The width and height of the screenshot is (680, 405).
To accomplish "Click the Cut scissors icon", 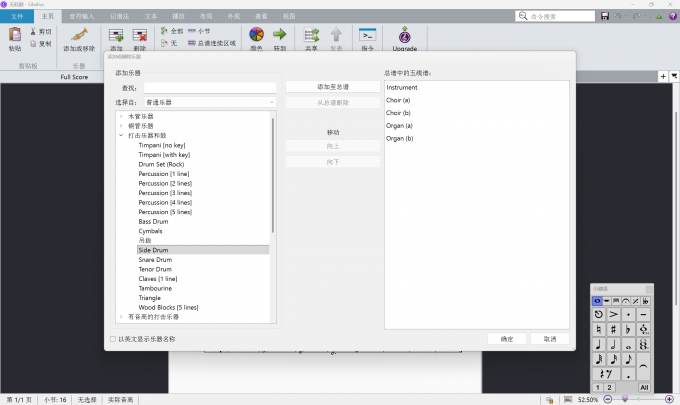I will (33, 31).
